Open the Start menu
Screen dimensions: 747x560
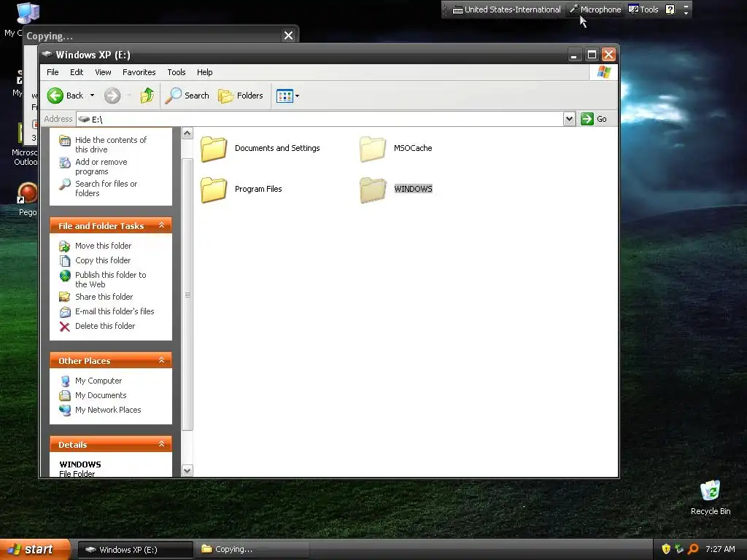pyautogui.click(x=35, y=550)
